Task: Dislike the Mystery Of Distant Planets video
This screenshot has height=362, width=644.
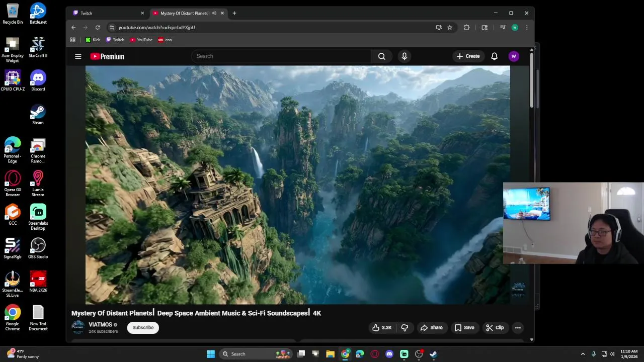Action: coord(405,328)
